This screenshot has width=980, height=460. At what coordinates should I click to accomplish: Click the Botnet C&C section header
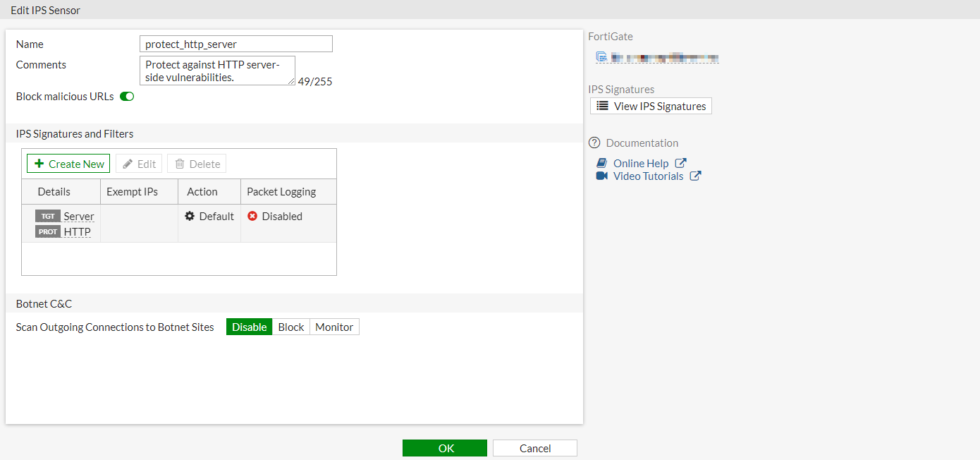click(44, 303)
